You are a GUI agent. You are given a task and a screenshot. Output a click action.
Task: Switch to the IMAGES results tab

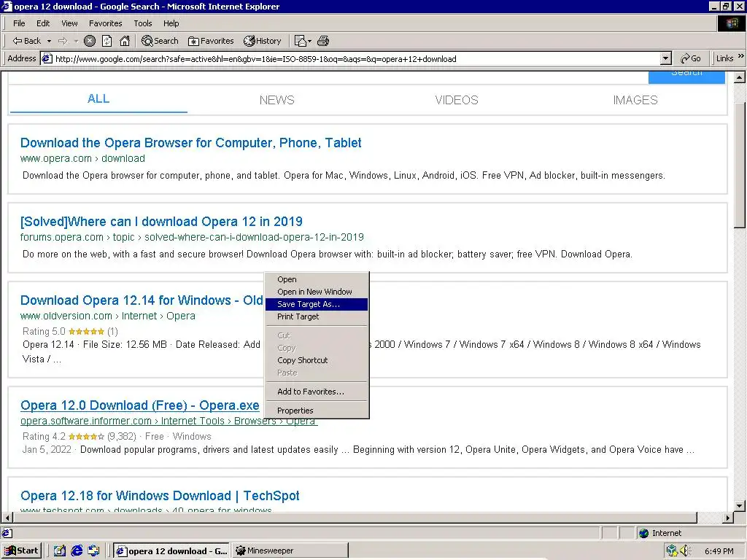coord(635,100)
